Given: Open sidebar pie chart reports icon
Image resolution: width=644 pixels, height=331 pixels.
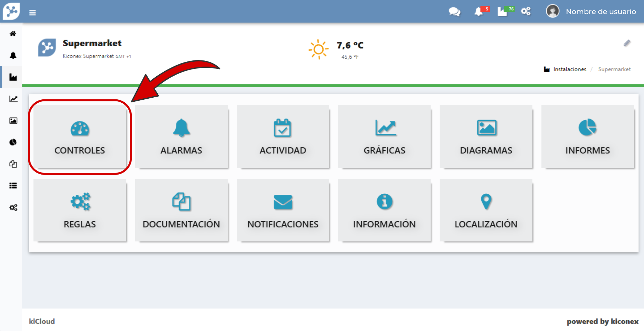Looking at the screenshot, I should pyautogui.click(x=13, y=142).
